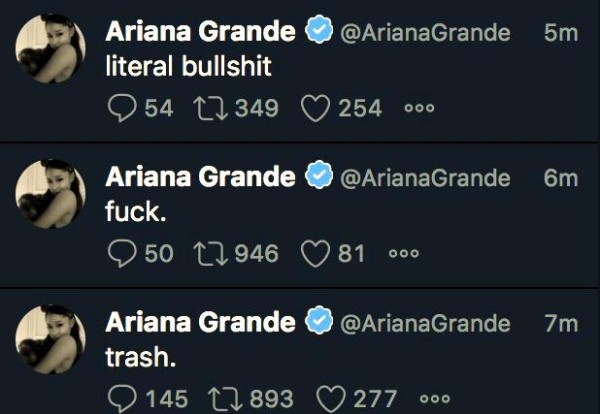Like the tweet with 81 likes

click(x=315, y=254)
